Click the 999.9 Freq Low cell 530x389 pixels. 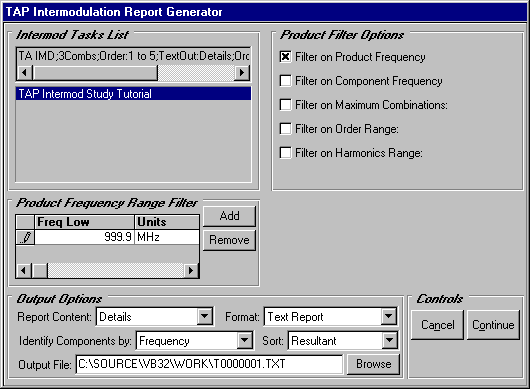85,237
